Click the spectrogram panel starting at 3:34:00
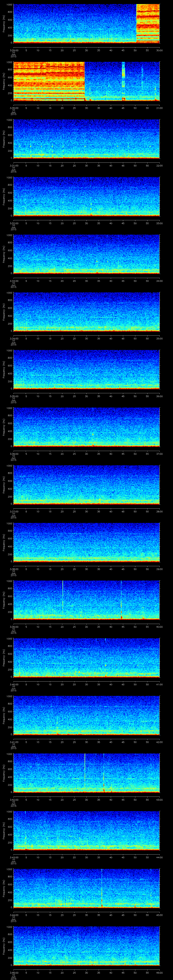 click(x=87, y=312)
